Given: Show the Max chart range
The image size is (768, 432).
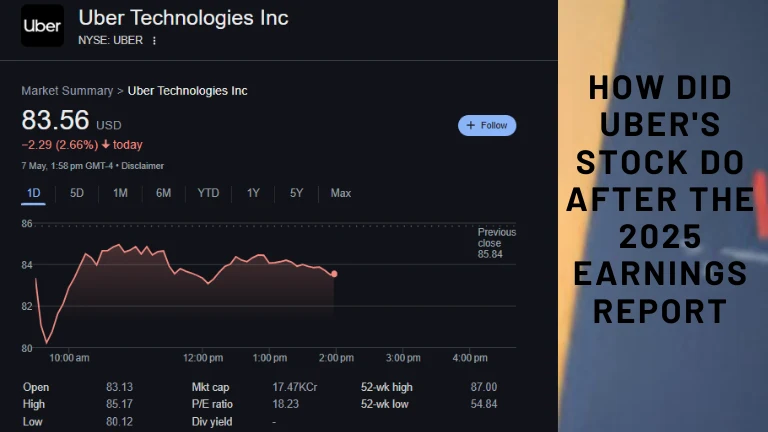Looking at the screenshot, I should [x=341, y=193].
